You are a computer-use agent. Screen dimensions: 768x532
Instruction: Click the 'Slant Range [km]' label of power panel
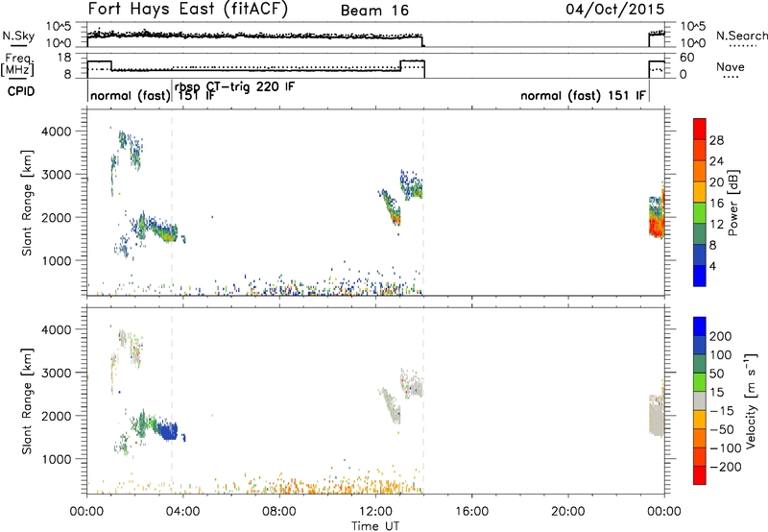27,203
